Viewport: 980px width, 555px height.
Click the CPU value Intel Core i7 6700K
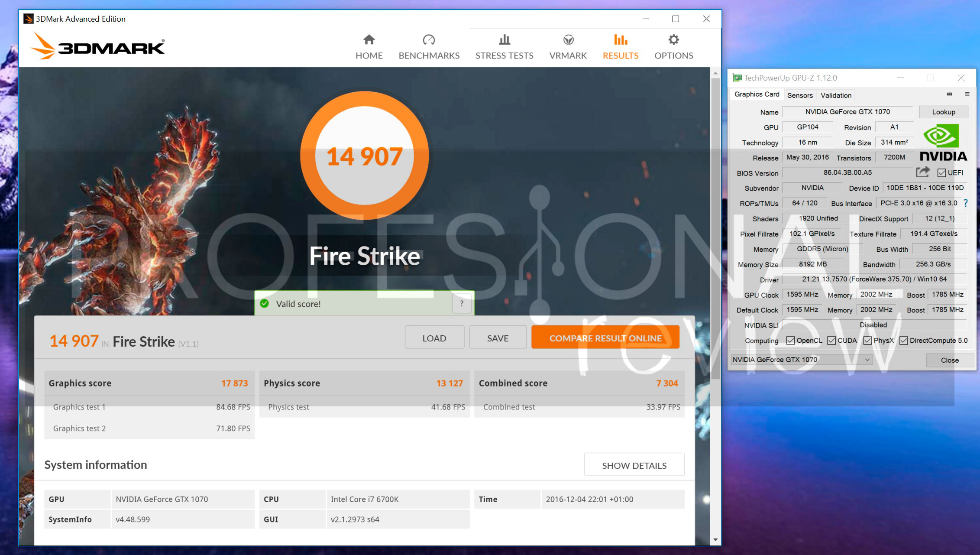[365, 499]
